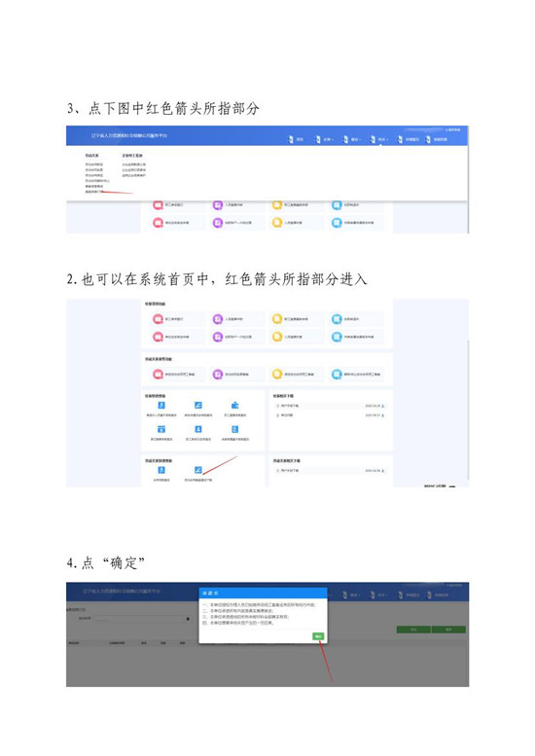Click the green 确定 button in the dialog
Viewport: 535px width, 756px height.
pos(318,636)
